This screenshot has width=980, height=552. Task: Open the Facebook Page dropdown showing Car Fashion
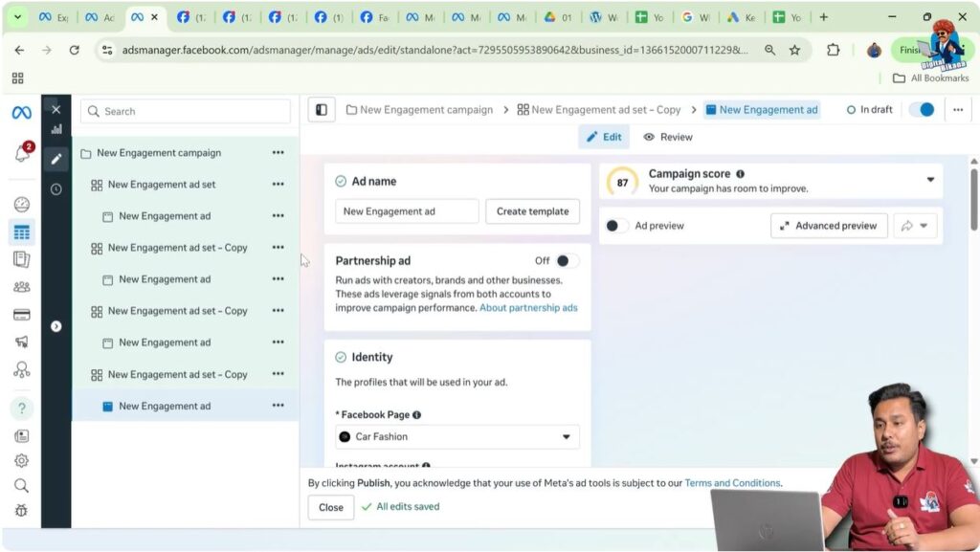point(457,436)
